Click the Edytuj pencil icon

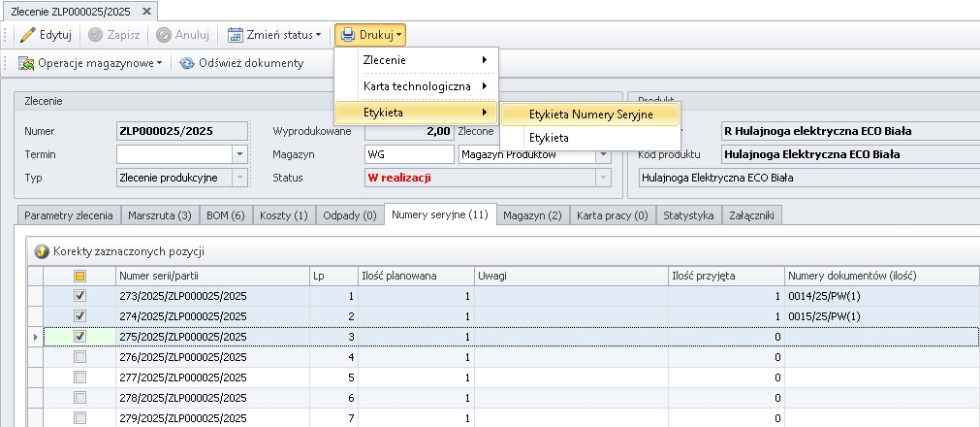[27, 34]
